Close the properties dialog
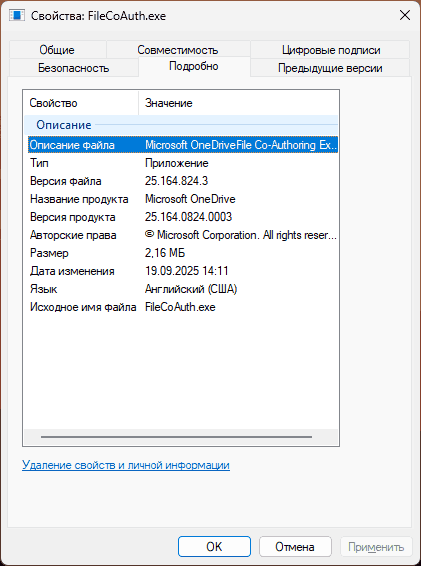Viewport: 421px width, 566px height. click(405, 16)
